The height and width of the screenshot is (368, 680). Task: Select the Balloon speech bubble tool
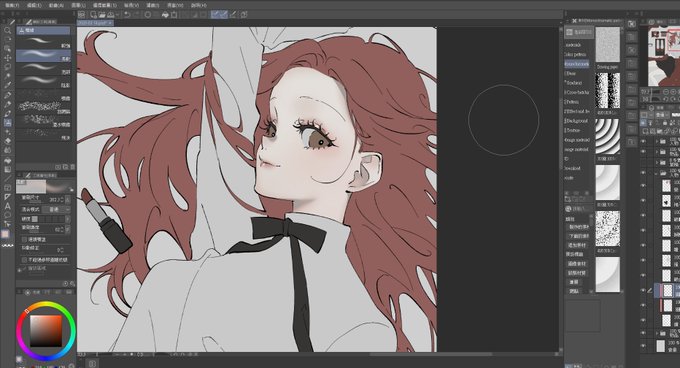(x=7, y=215)
